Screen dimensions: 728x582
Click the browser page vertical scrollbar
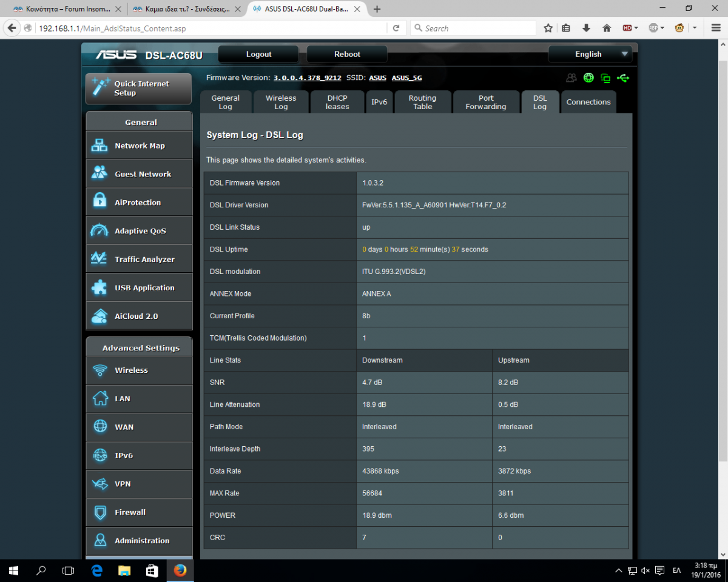(723, 242)
